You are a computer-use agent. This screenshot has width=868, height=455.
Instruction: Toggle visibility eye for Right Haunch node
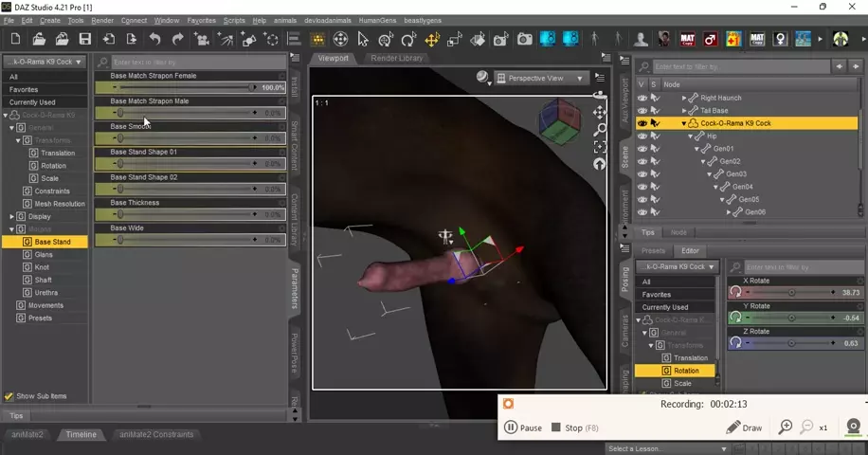[642, 98]
